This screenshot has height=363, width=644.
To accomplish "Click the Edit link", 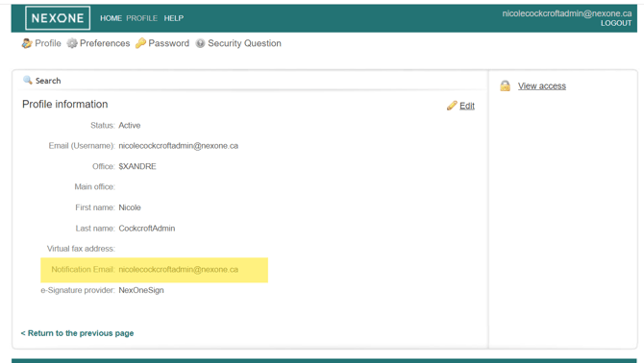I will [x=467, y=106].
